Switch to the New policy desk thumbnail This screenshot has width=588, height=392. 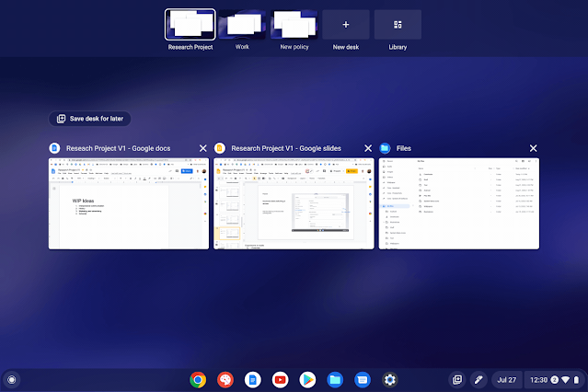(294, 24)
